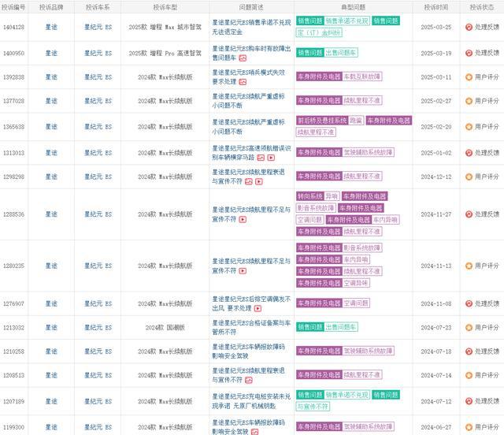Click the orange status icon for complaint 1208513

click(x=469, y=375)
